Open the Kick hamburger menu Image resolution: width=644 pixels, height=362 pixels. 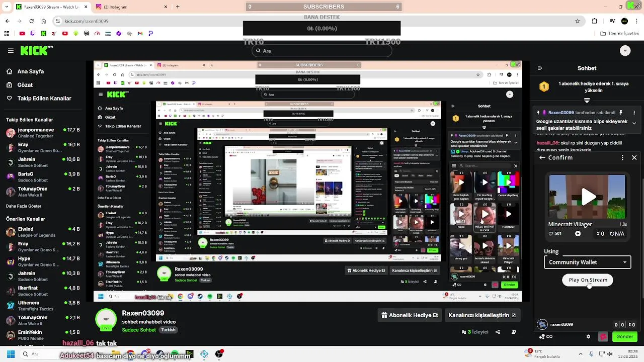click(11, 51)
